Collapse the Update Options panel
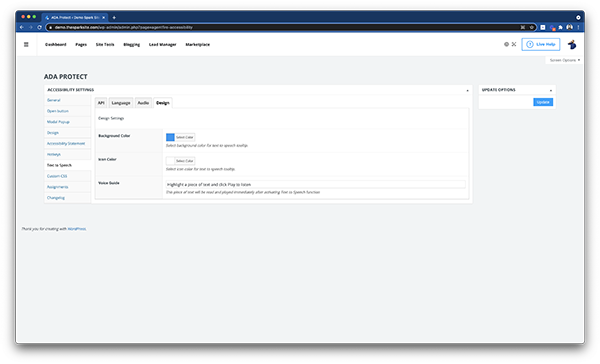Screen dimensions: 600x364 pos(551,90)
